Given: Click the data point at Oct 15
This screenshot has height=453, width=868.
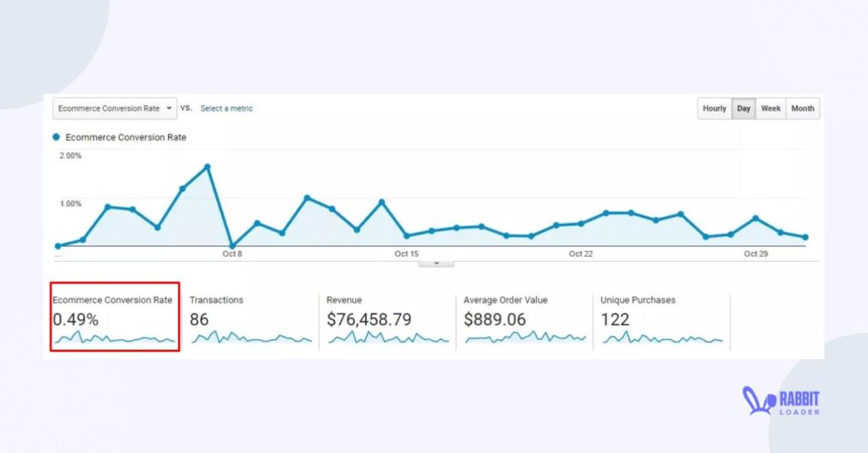Looking at the screenshot, I should pyautogui.click(x=407, y=235).
